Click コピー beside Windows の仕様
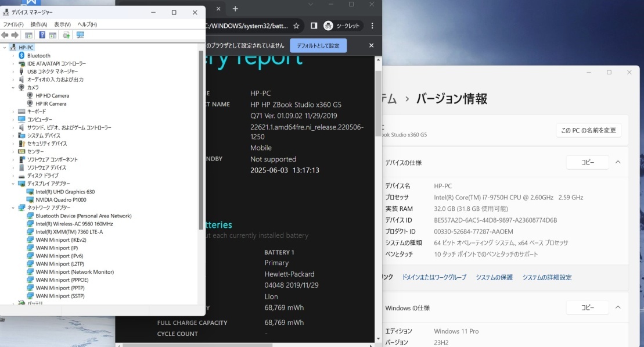The image size is (644, 347). [x=587, y=307]
